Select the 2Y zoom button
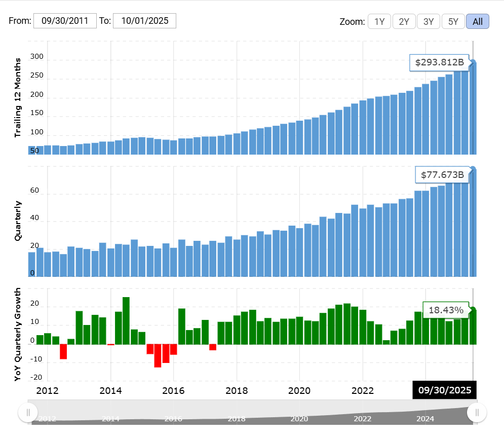 pos(404,21)
